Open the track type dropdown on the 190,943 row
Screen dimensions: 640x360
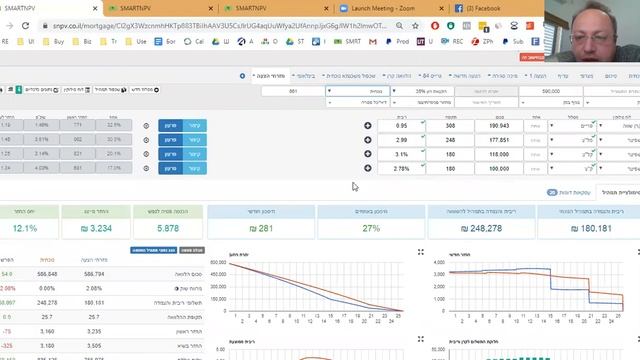(x=572, y=126)
